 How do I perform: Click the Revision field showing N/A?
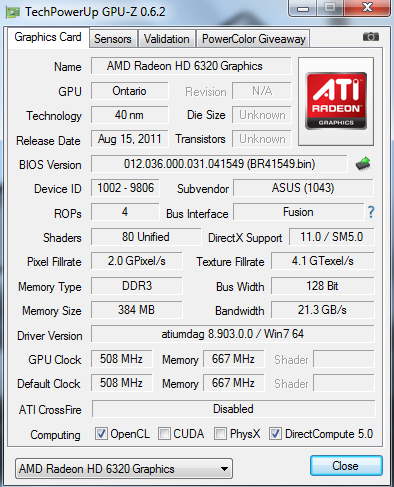[x=262, y=91]
